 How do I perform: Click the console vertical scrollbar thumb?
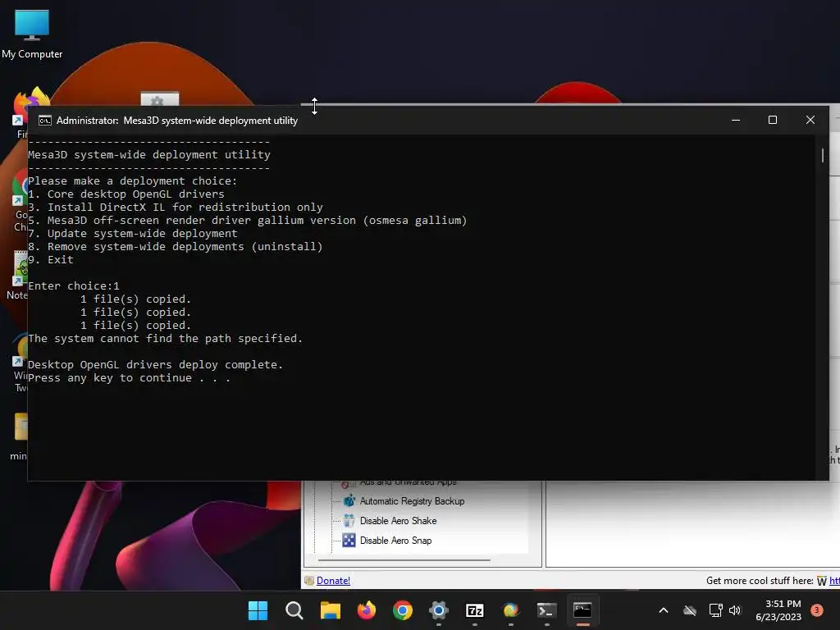[x=822, y=155]
